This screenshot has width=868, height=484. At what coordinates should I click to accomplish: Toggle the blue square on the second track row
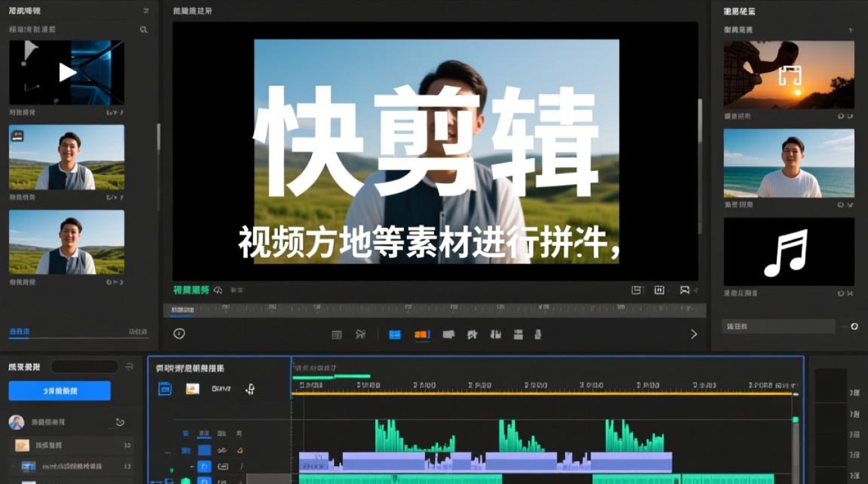pos(204,467)
